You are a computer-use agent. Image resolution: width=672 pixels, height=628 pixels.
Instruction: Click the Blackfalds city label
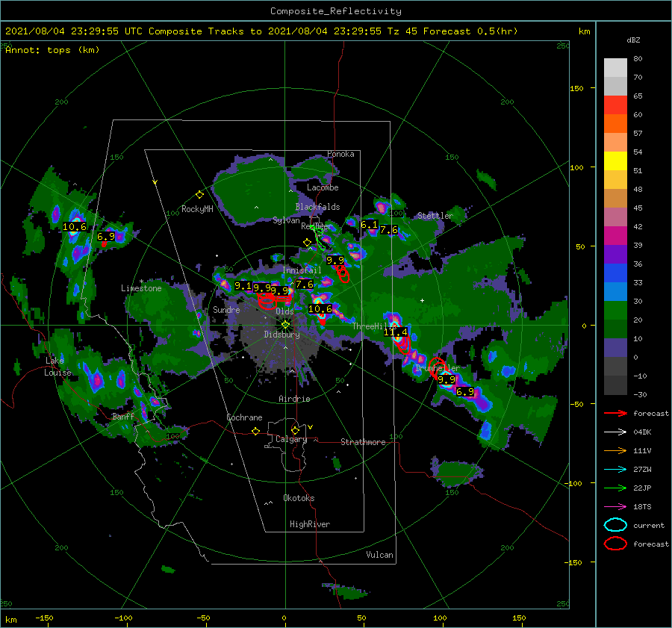point(317,207)
